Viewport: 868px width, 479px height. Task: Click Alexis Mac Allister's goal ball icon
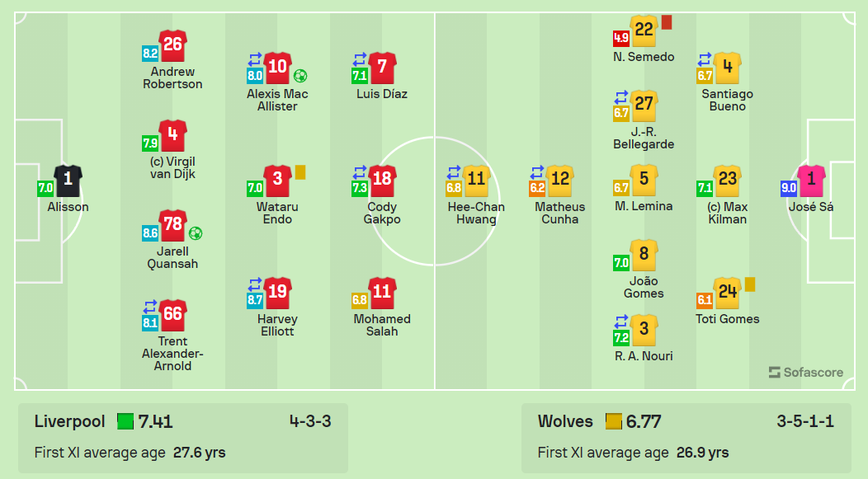click(x=300, y=76)
